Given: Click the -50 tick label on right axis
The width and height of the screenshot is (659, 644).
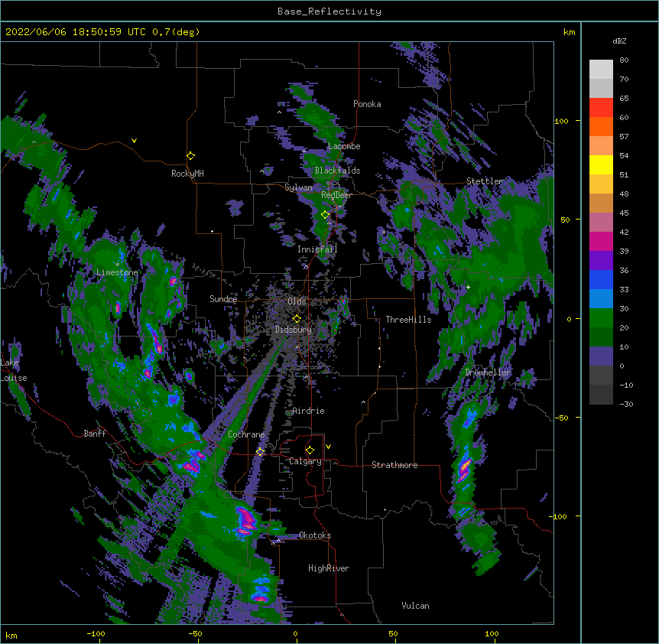Looking at the screenshot, I should (560, 418).
